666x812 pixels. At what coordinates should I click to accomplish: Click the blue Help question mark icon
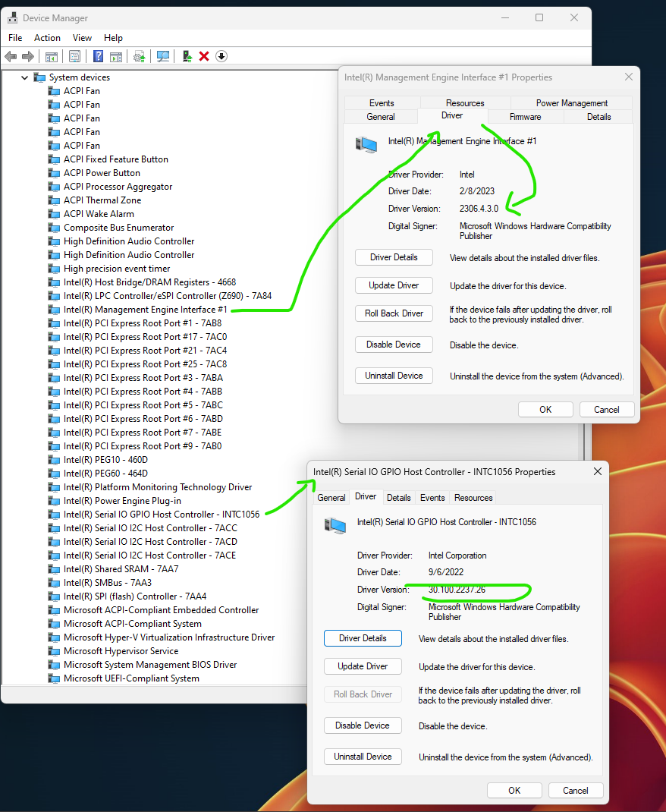click(x=99, y=56)
